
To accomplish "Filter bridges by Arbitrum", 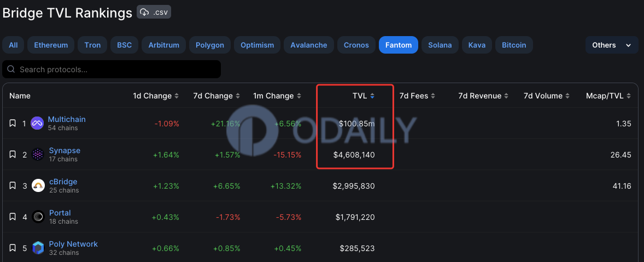I will [x=164, y=45].
